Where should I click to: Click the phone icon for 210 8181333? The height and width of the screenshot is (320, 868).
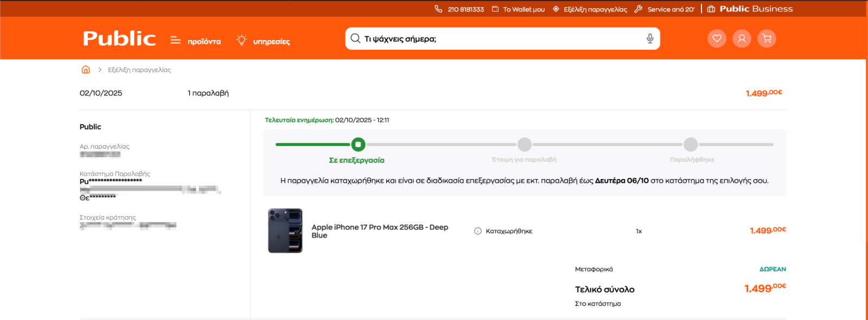pos(438,9)
